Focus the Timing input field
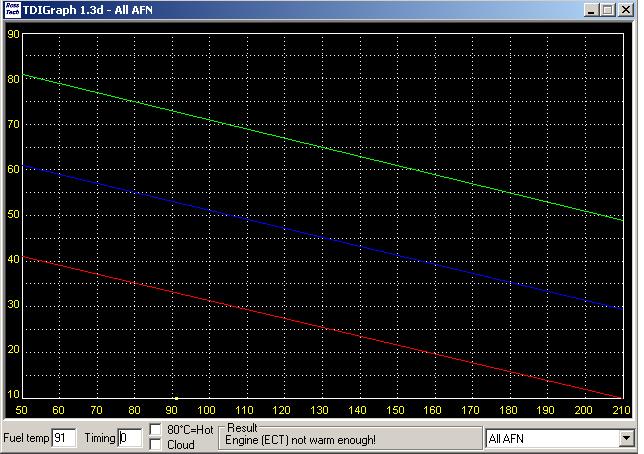 pyautogui.click(x=129, y=438)
